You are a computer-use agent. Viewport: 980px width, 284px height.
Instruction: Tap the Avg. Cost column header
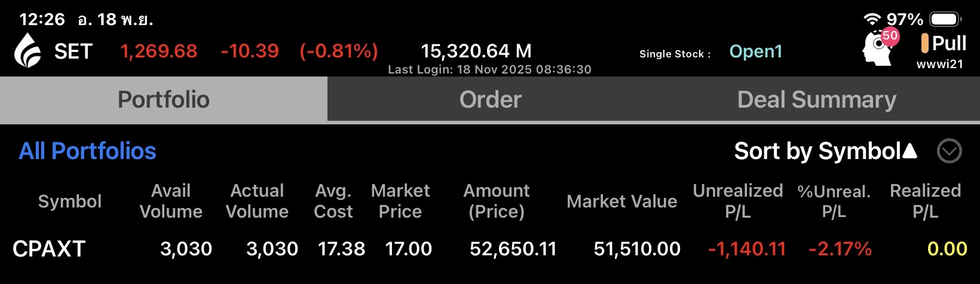coord(333,201)
